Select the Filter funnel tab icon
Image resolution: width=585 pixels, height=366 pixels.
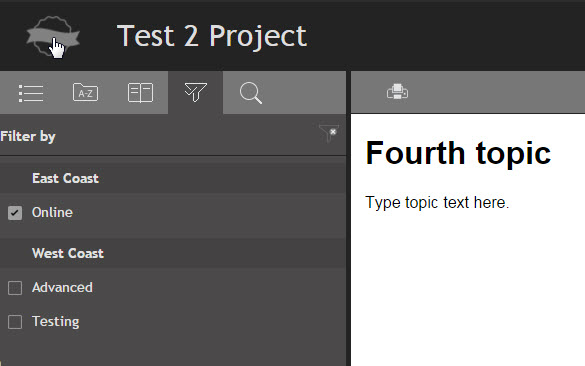[195, 92]
